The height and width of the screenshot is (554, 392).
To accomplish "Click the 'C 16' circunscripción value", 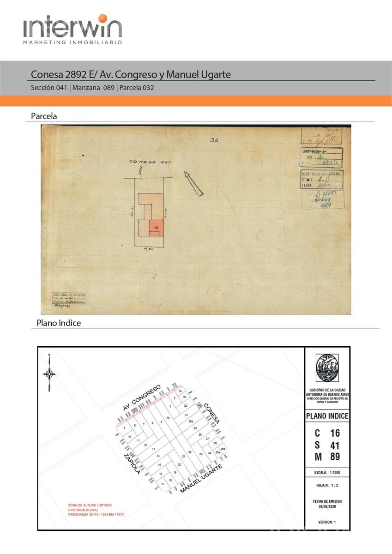I will pyautogui.click(x=327, y=434).
